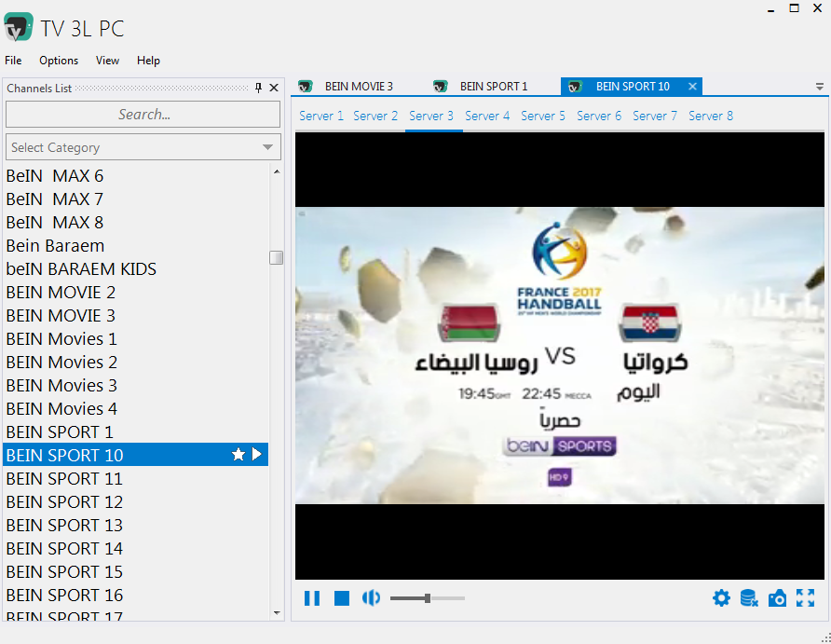Switch to Server 4
Image resolution: width=831 pixels, height=644 pixels.
pyautogui.click(x=487, y=116)
